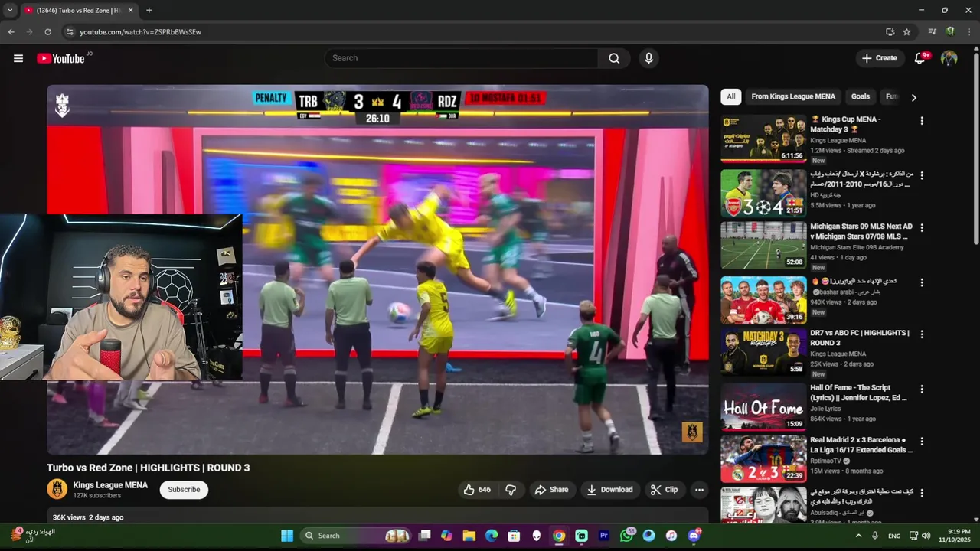Open options for Hall Of Fame lyrics video
980x551 pixels.
coord(922,389)
